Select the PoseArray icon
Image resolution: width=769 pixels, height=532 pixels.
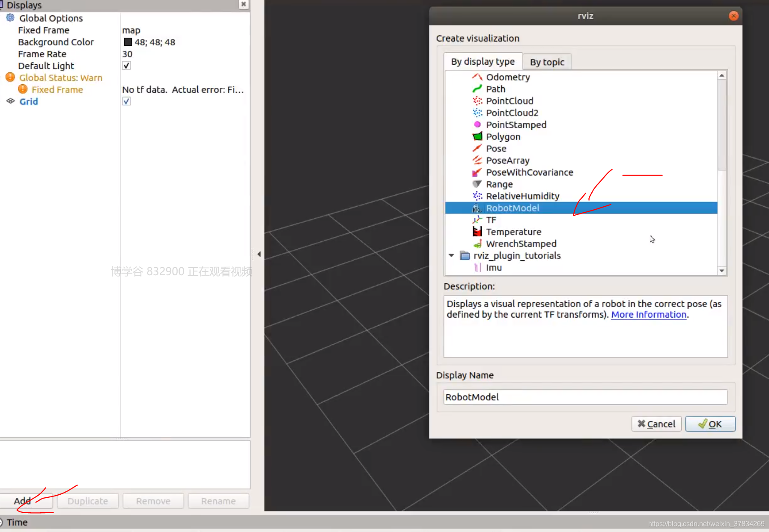tap(477, 160)
